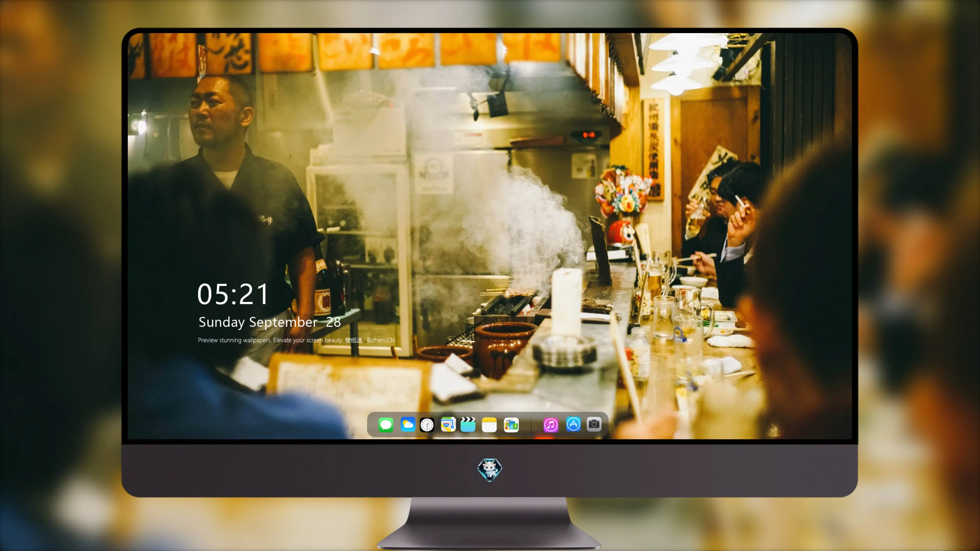Launch the Videos clapperboard app
980x551 pixels.
(x=468, y=424)
